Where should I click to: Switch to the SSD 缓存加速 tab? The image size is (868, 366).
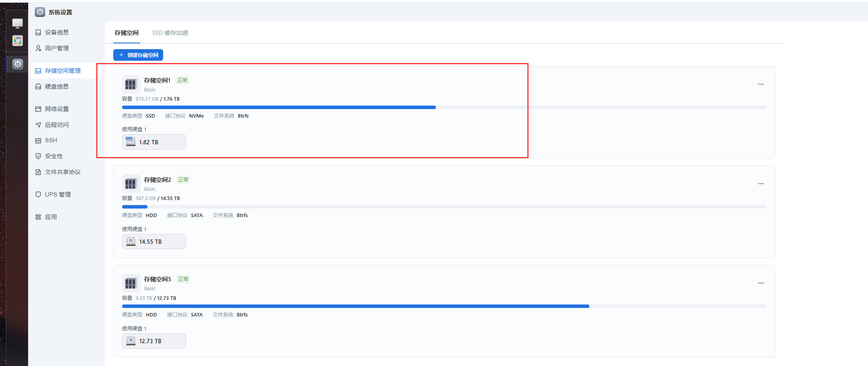[170, 33]
